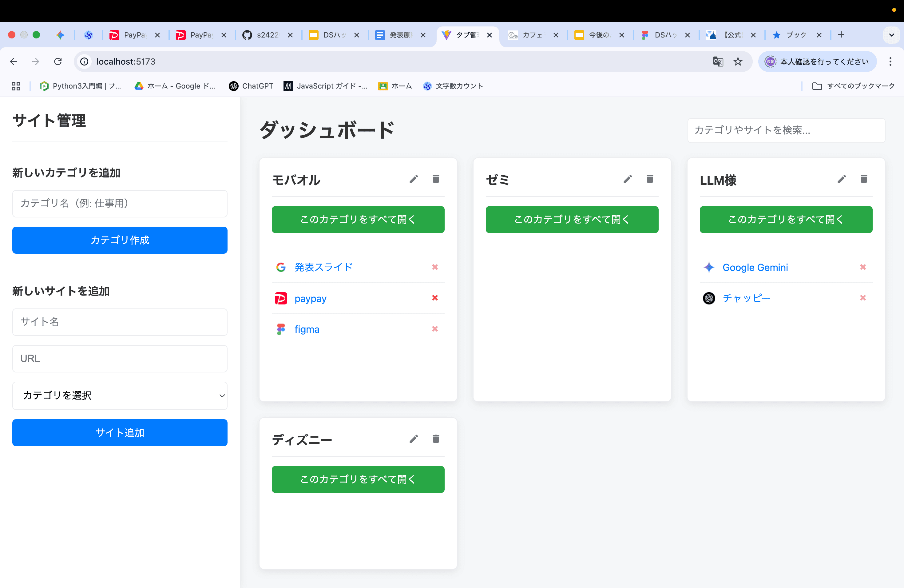Viewport: 904px width, 588px height.
Task: Click the trash icon on the ディズニー card
Action: pos(436,439)
